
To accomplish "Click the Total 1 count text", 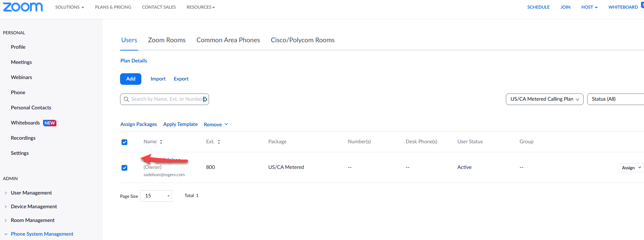I will tap(191, 196).
